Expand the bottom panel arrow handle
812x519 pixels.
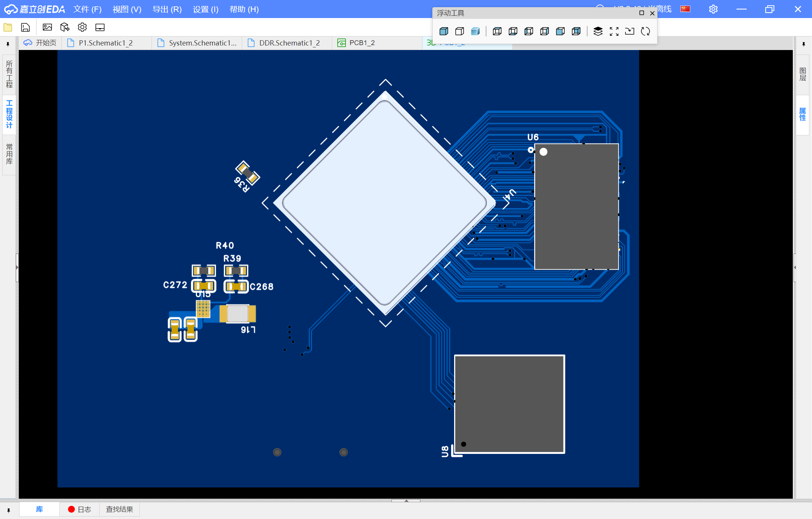pos(406,501)
